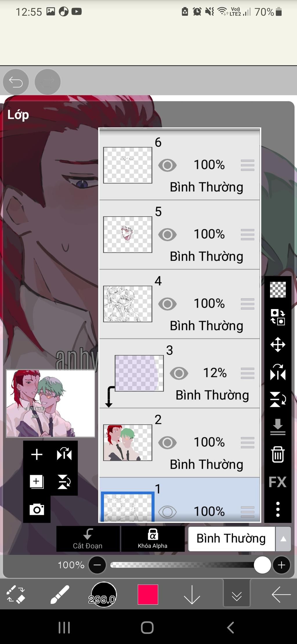Add a new layer with plus icon

pos(37,454)
